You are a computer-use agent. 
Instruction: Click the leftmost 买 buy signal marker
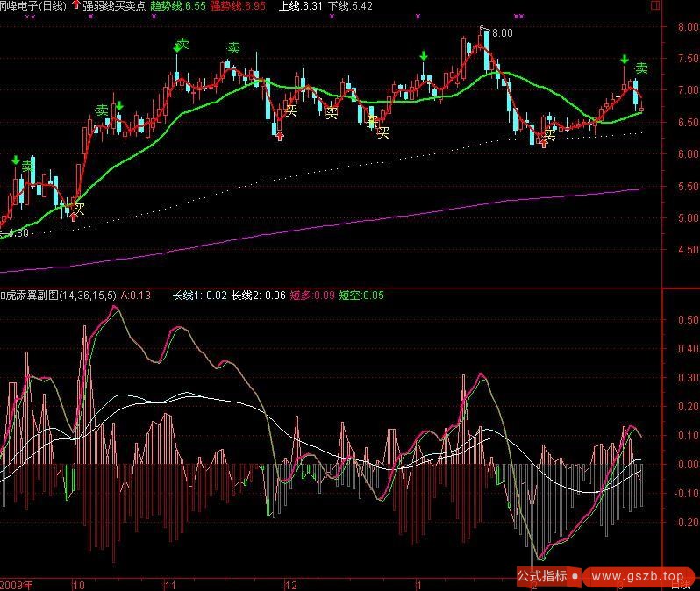click(x=80, y=209)
